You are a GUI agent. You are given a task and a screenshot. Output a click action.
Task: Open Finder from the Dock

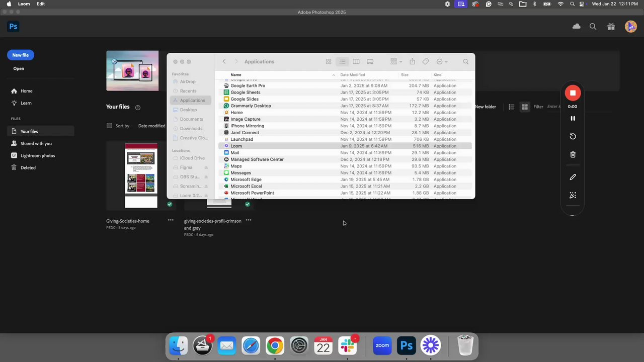point(179,345)
